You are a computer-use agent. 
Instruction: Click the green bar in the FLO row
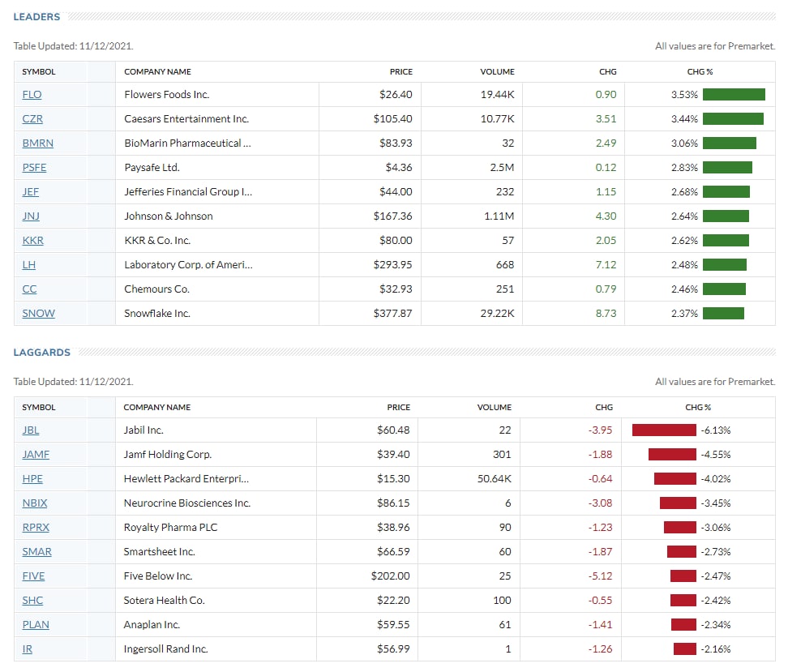734,95
